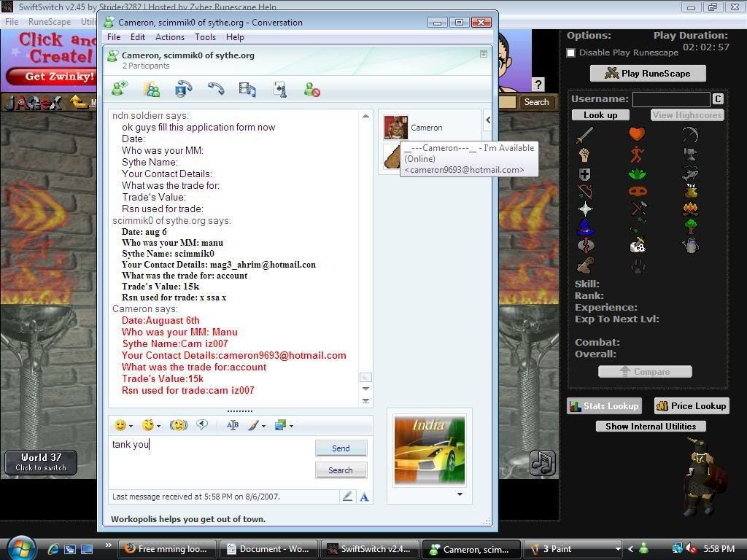The height and width of the screenshot is (560, 747).
Task: Select the Firemaking campfire skill icon
Action: (x=690, y=209)
